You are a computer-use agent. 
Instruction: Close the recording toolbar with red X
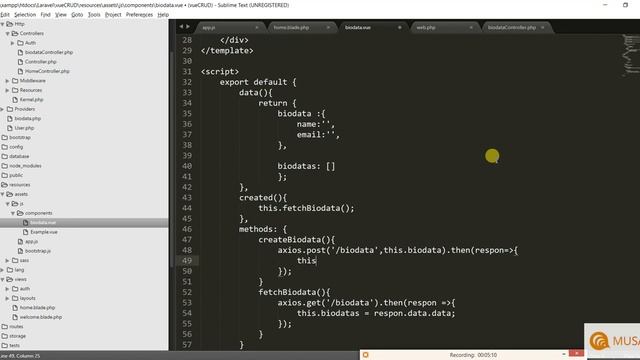click(x=576, y=353)
